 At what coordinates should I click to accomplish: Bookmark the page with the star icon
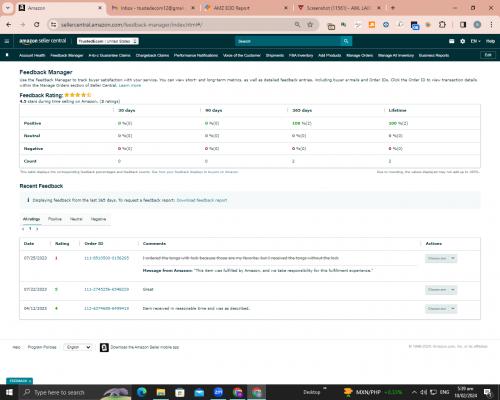coord(310,25)
